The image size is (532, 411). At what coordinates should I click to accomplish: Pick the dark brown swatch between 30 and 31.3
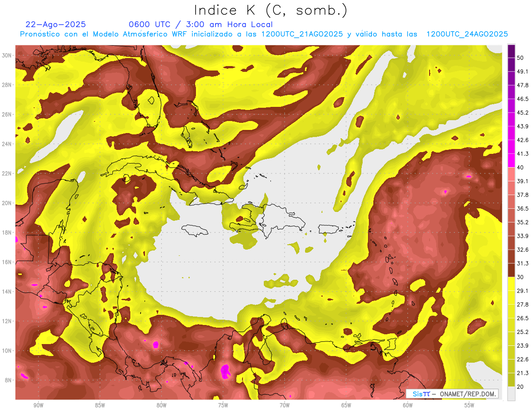click(x=511, y=270)
